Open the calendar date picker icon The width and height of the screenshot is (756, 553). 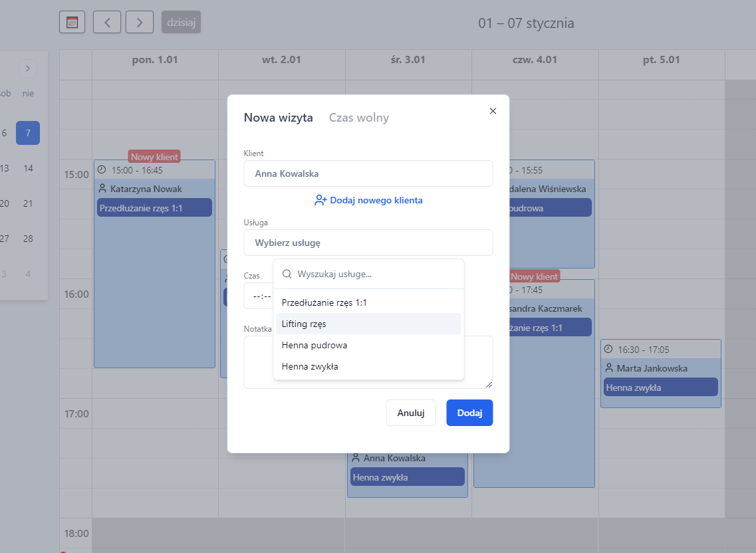pyautogui.click(x=72, y=22)
